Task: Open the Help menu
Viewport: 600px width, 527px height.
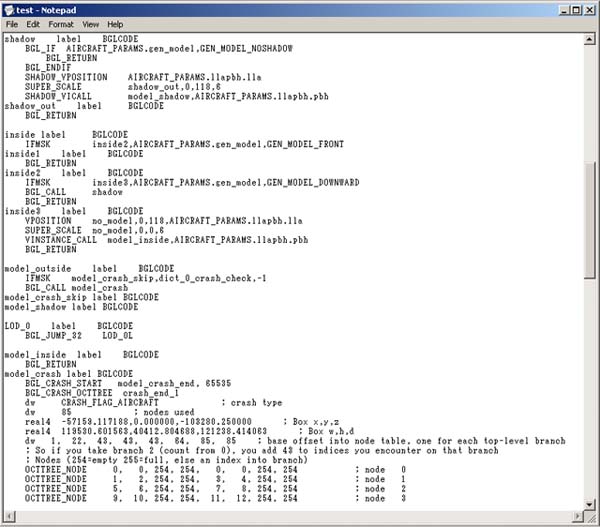Action: coord(115,23)
